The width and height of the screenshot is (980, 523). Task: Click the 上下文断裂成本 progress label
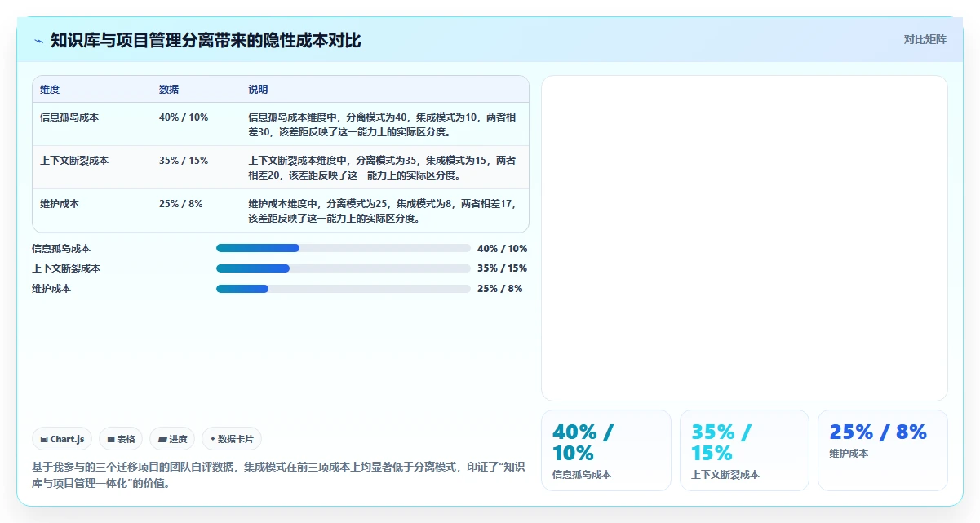pos(66,268)
